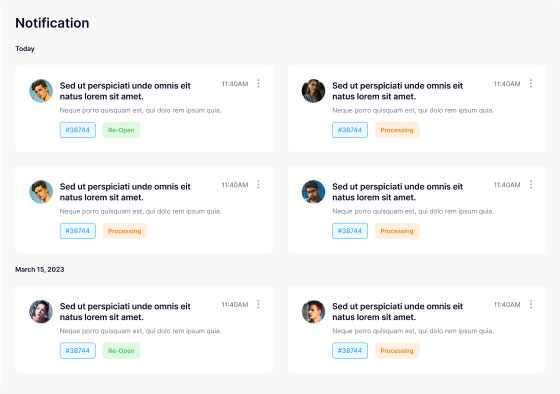This screenshot has width=560, height=394.
Task: Open kebab menu on March 15 right card
Action: (531, 304)
